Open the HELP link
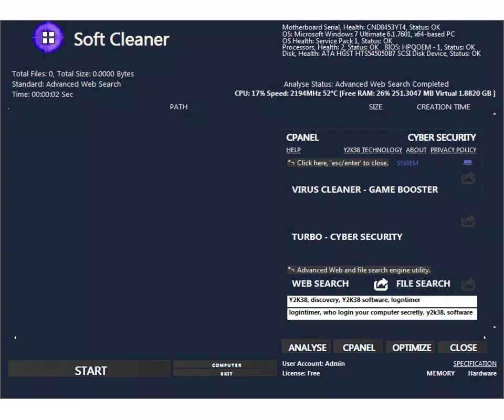Viewport: 504px width, 420px height. point(293,150)
